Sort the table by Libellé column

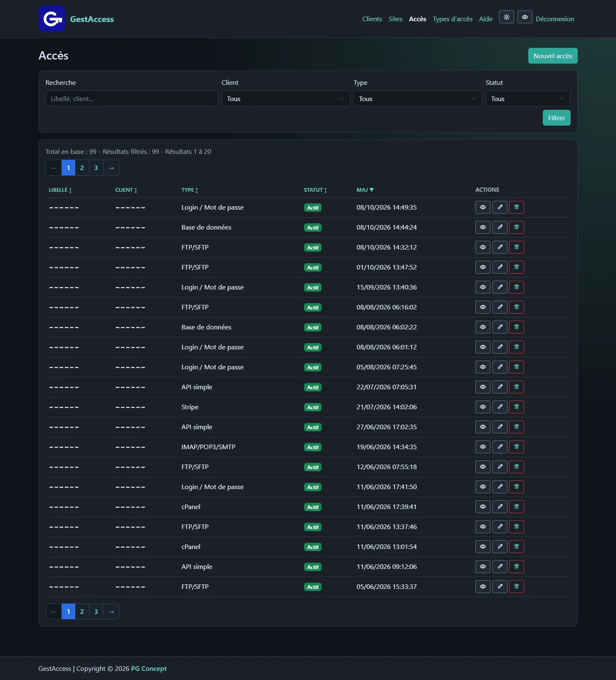[x=60, y=190]
